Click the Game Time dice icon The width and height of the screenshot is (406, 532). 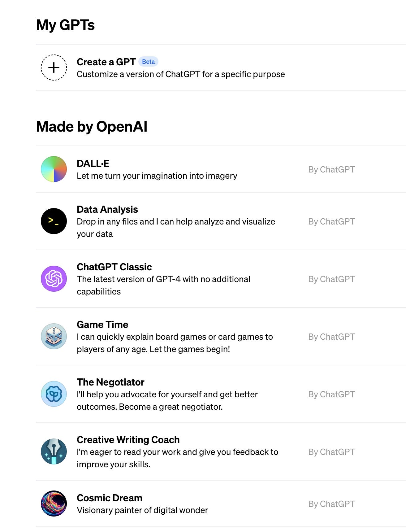click(53, 337)
